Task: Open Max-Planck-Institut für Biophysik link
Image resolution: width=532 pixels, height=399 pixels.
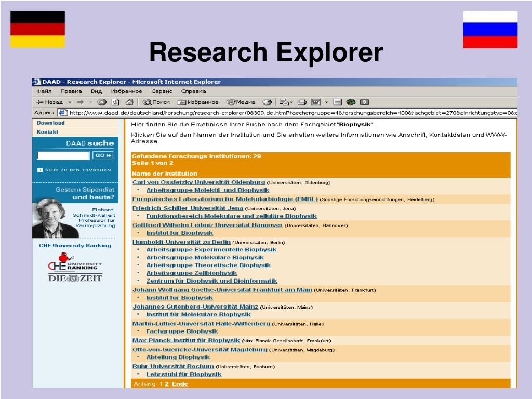Action: pos(186,340)
